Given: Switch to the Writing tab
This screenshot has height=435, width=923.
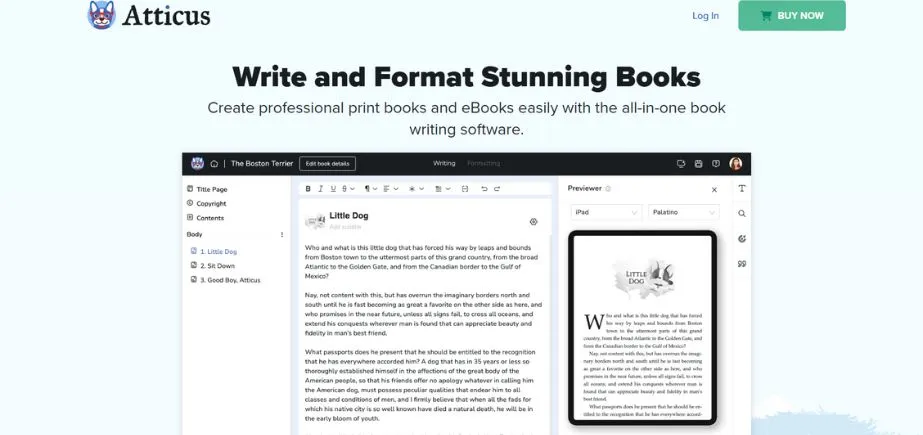Looking at the screenshot, I should point(444,163).
